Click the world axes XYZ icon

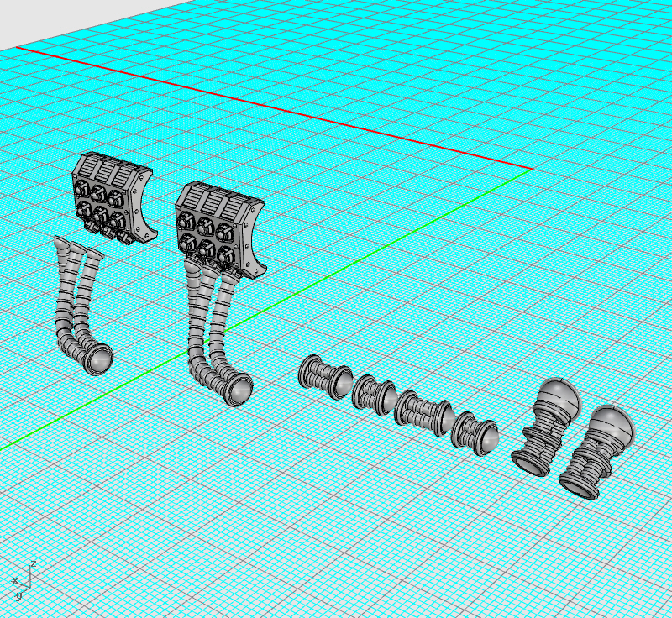pos(23,581)
